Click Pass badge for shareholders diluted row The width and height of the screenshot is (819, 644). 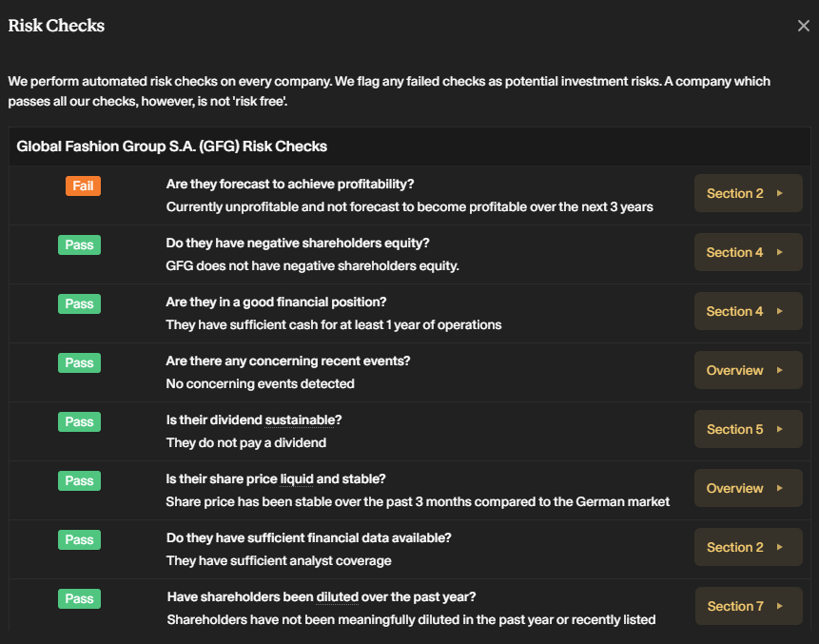click(x=79, y=599)
